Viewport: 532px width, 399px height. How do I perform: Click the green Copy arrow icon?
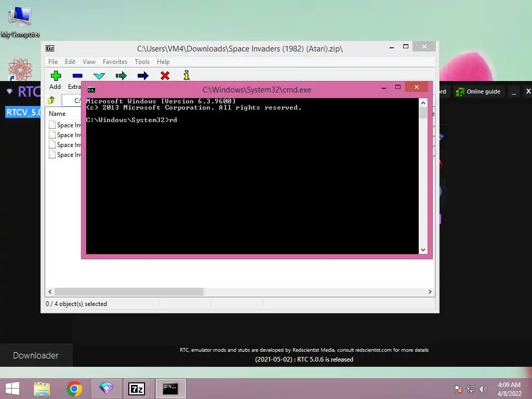[121, 75]
